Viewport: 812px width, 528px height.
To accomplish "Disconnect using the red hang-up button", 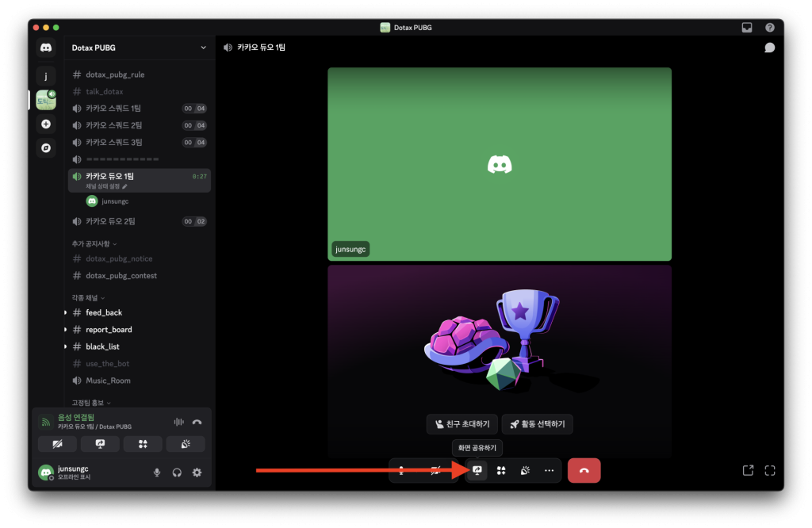I will (x=584, y=470).
